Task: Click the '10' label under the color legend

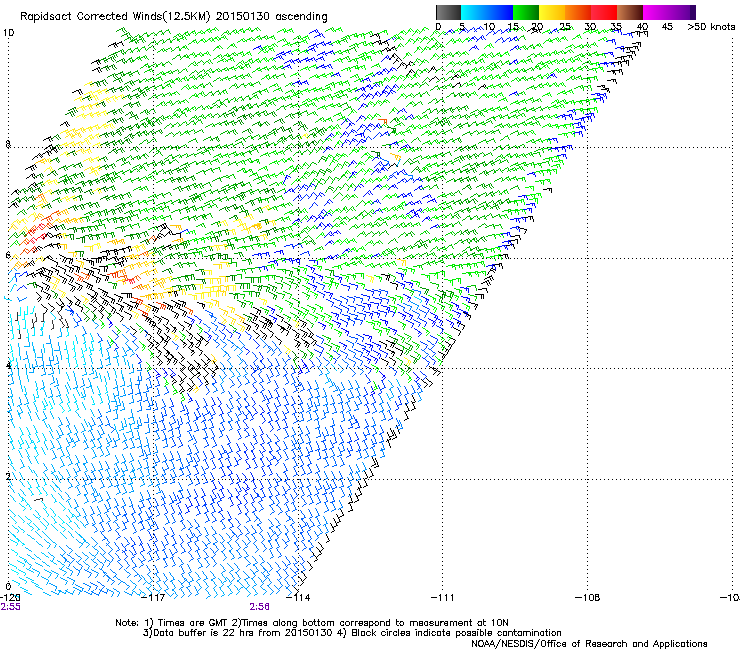Action: [x=489, y=27]
